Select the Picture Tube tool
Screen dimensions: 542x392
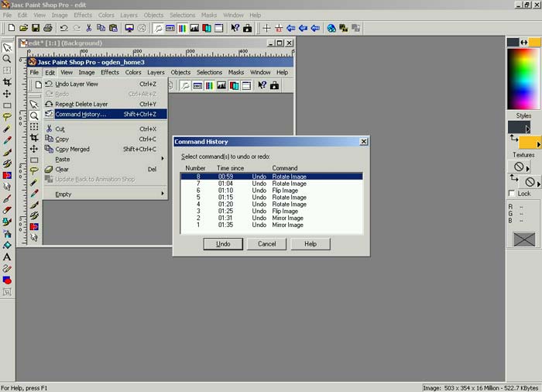tap(7, 222)
